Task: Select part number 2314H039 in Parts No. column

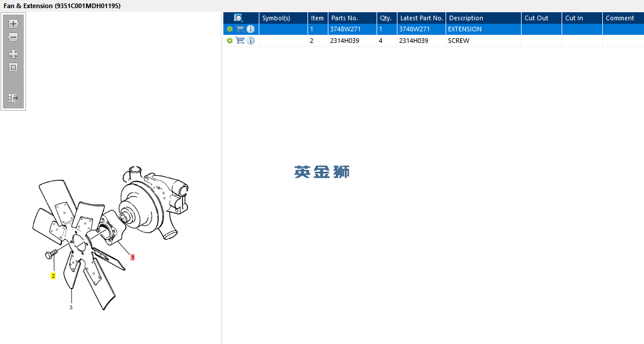Action: 345,41
